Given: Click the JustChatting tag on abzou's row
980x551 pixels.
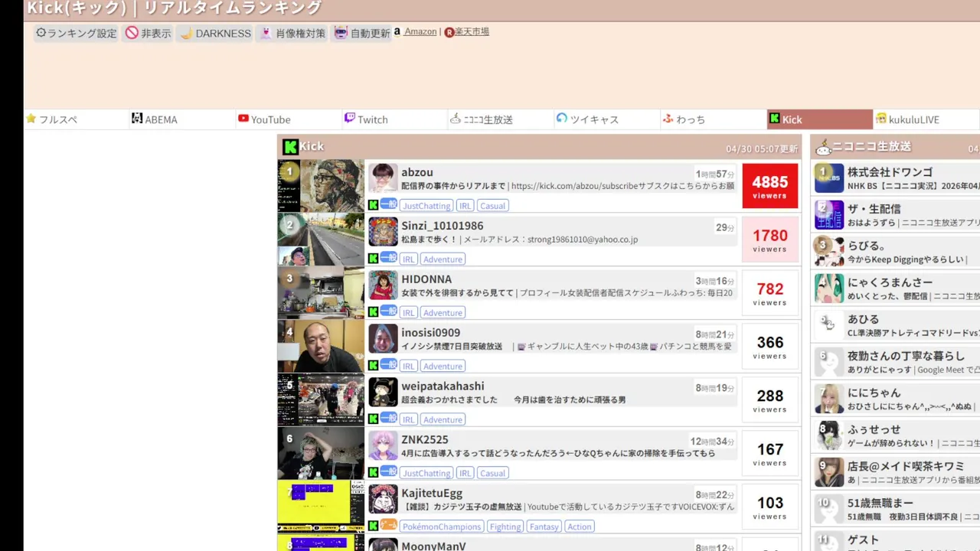Looking at the screenshot, I should pos(426,206).
